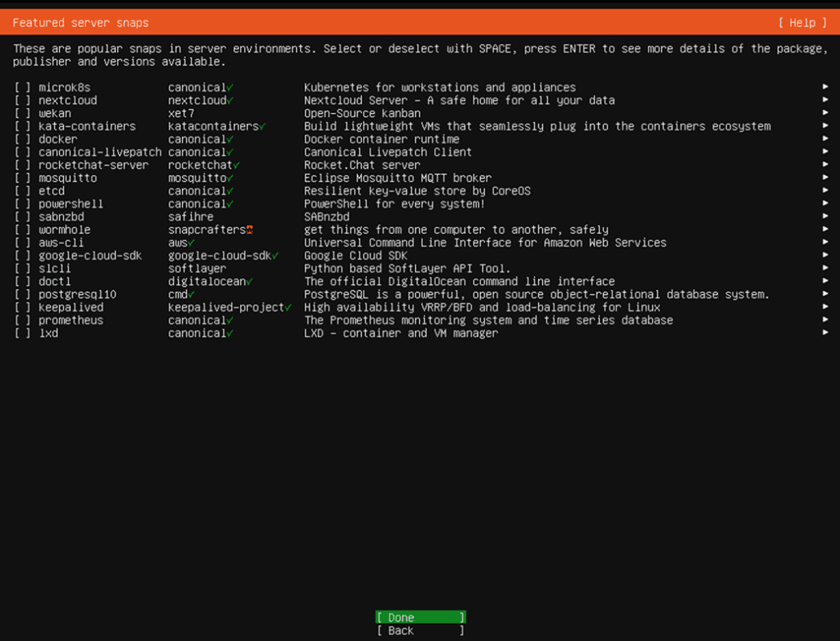Toggle the doctl checkbox
This screenshot has height=641, width=840.
pyautogui.click(x=22, y=282)
